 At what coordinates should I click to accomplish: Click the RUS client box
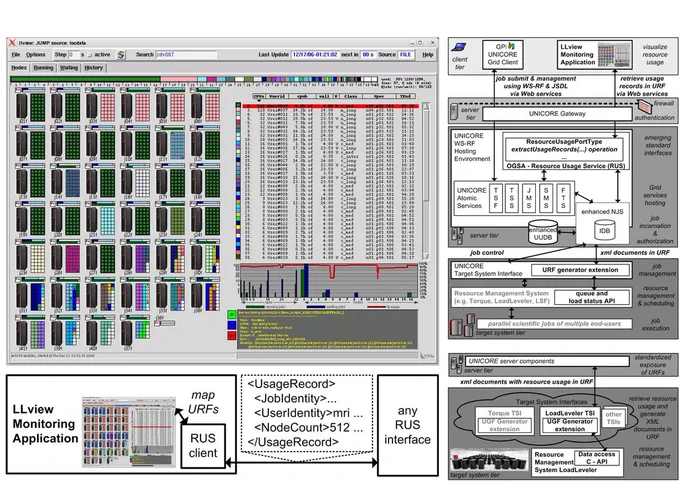pyautogui.click(x=203, y=446)
